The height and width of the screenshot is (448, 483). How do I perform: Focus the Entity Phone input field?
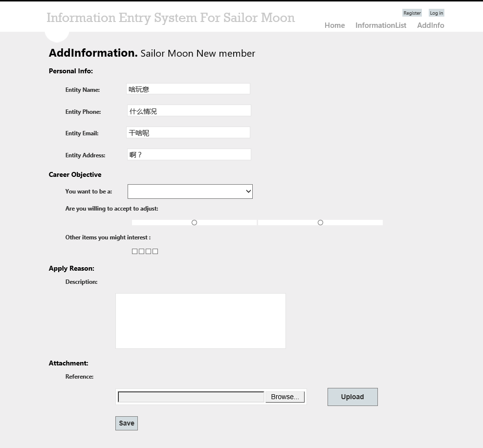click(189, 110)
